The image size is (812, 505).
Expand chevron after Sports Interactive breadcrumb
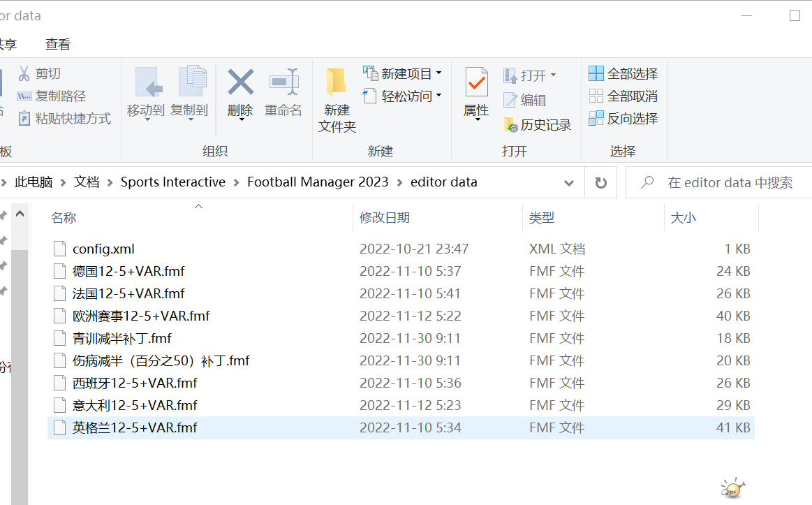tap(236, 183)
